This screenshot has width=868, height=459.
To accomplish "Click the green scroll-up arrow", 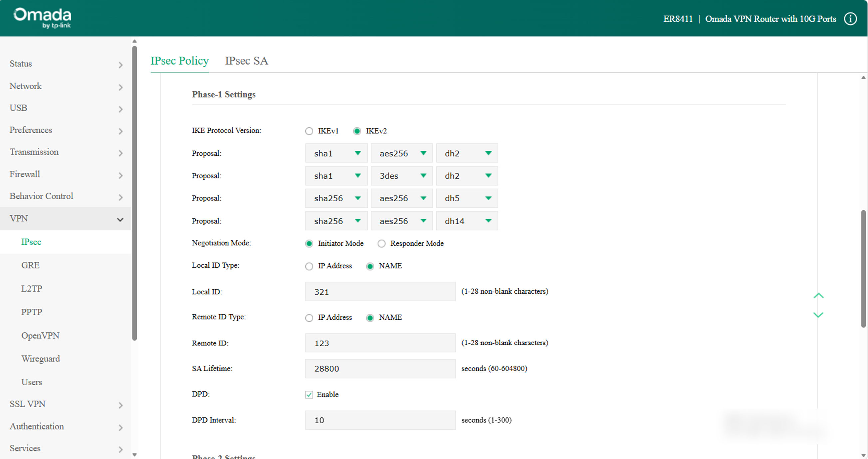I will 819,296.
